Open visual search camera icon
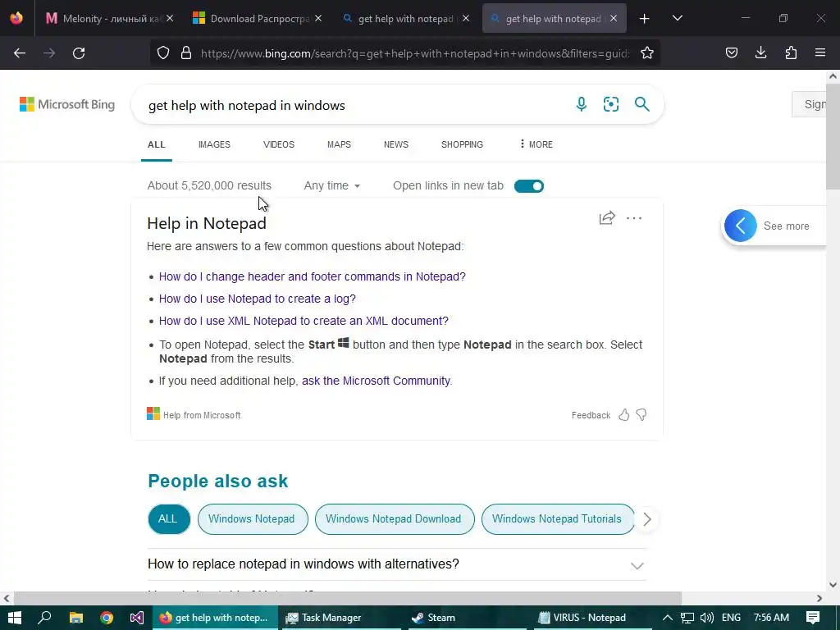The height and width of the screenshot is (630, 840). pyautogui.click(x=610, y=104)
